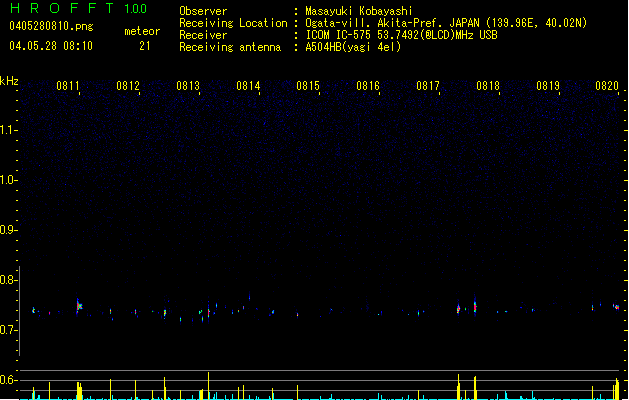629x400 pixels.
Task: Select observer name Masayuki Kobayashi
Action: click(359, 11)
